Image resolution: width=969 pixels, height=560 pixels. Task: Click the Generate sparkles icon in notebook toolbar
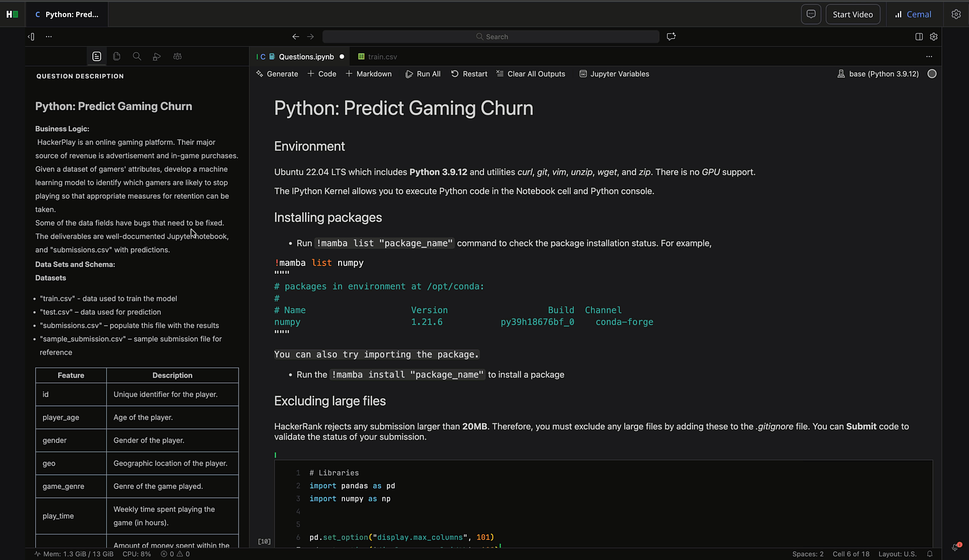(x=259, y=74)
